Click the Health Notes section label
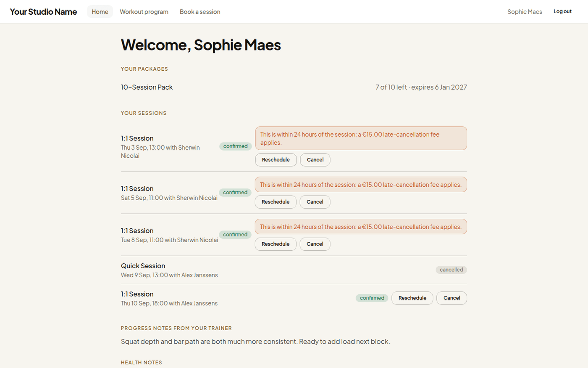 142,363
